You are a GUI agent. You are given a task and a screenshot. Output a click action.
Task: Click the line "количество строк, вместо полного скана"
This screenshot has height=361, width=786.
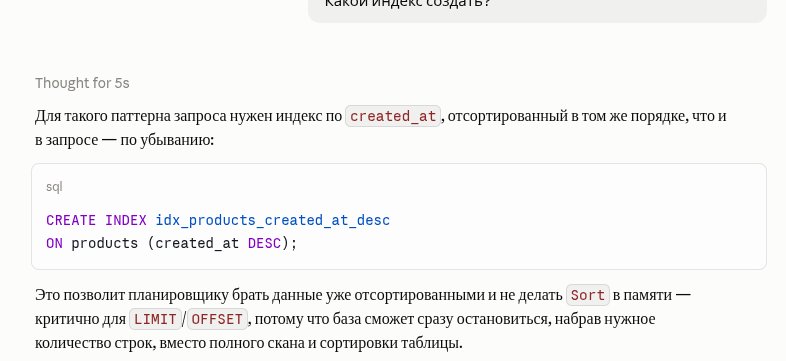(x=249, y=343)
